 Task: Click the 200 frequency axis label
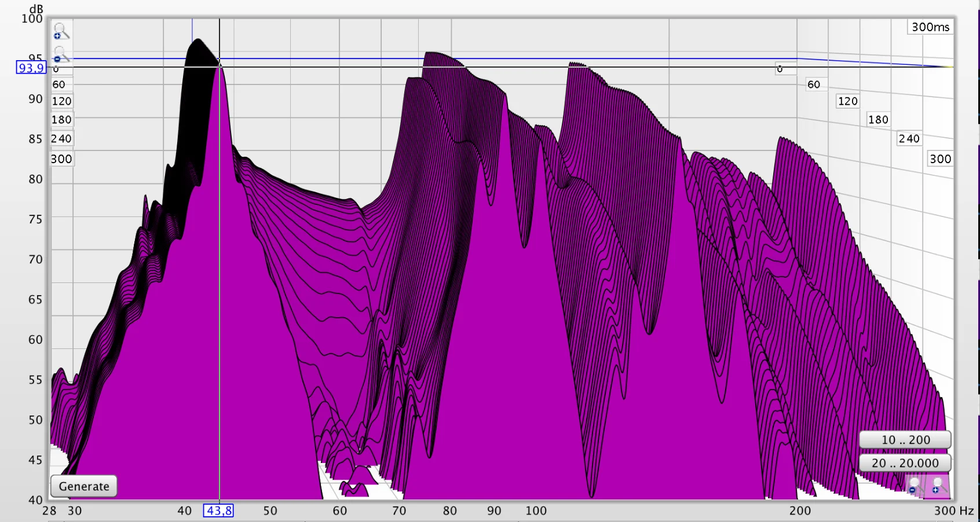click(x=800, y=510)
